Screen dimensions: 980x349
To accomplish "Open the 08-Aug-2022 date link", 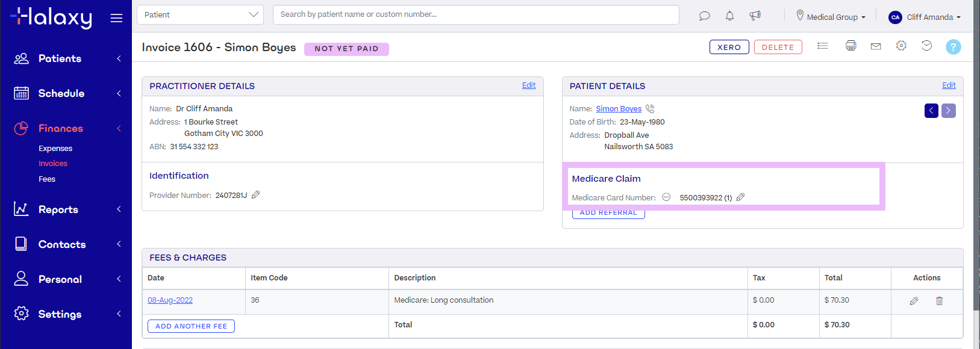I will [170, 300].
